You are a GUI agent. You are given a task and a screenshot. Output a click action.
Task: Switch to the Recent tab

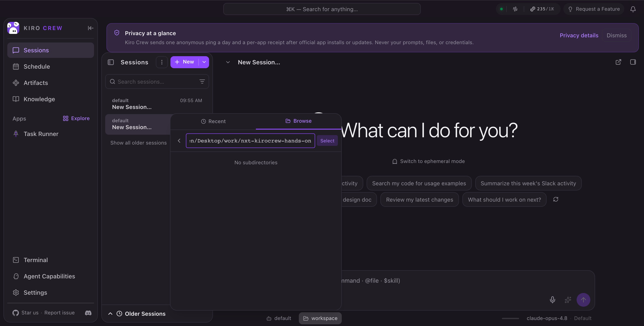(213, 121)
